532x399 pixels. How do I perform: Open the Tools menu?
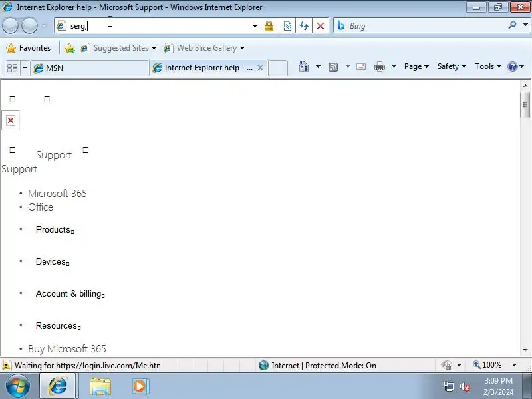click(x=487, y=66)
